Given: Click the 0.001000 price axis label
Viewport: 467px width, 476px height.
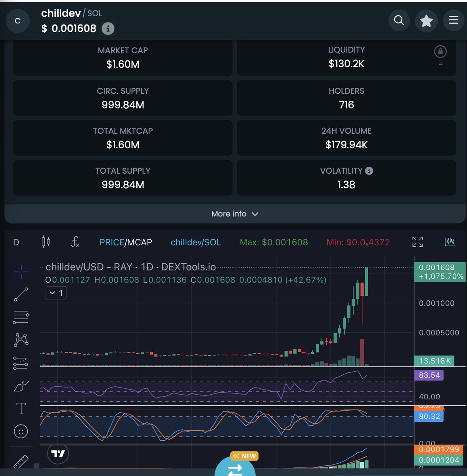Looking at the screenshot, I should tap(436, 303).
